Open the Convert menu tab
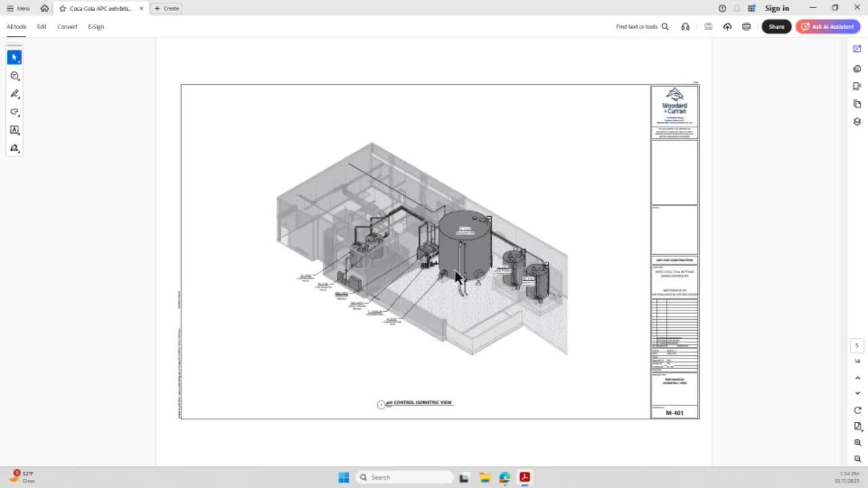The image size is (868, 488). [x=67, y=26]
